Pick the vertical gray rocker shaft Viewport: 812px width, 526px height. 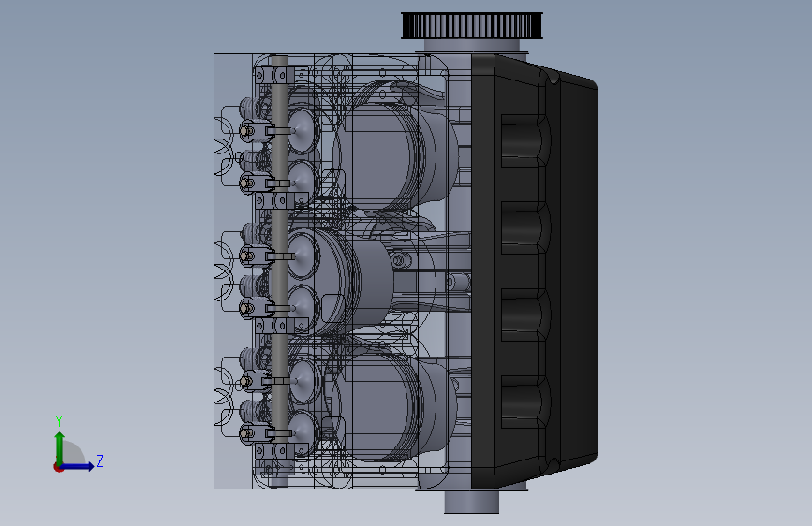[x=279, y=270]
